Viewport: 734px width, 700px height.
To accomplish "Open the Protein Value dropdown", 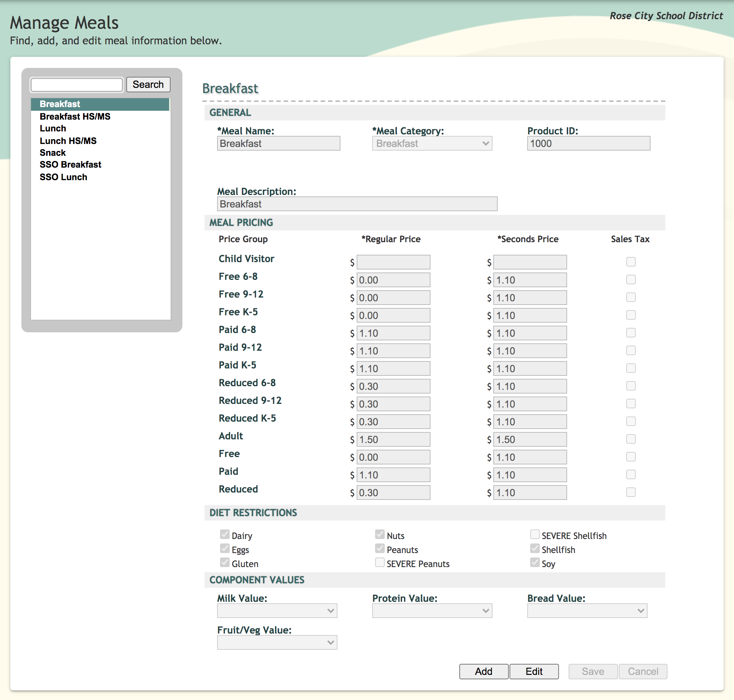I will coord(432,611).
